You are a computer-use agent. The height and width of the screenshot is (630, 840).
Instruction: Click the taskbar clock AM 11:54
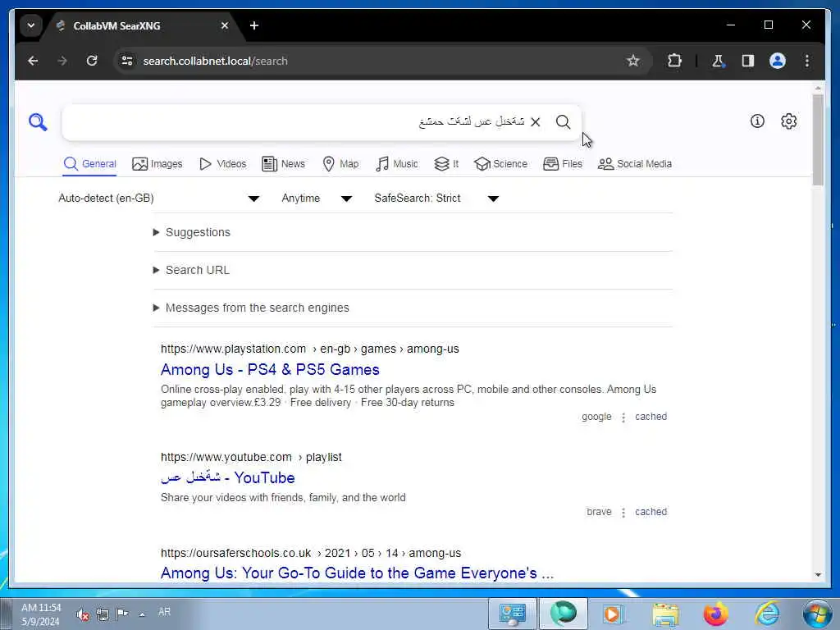(x=41, y=614)
